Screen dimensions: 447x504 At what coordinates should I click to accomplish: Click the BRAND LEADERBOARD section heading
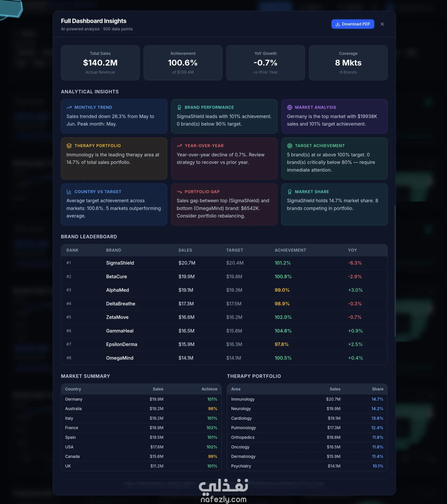point(89,237)
